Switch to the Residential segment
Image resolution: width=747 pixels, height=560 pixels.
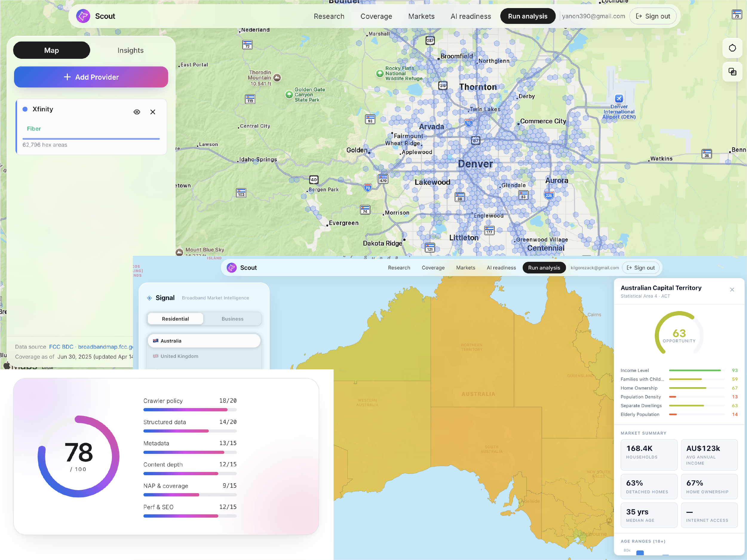[175, 319]
